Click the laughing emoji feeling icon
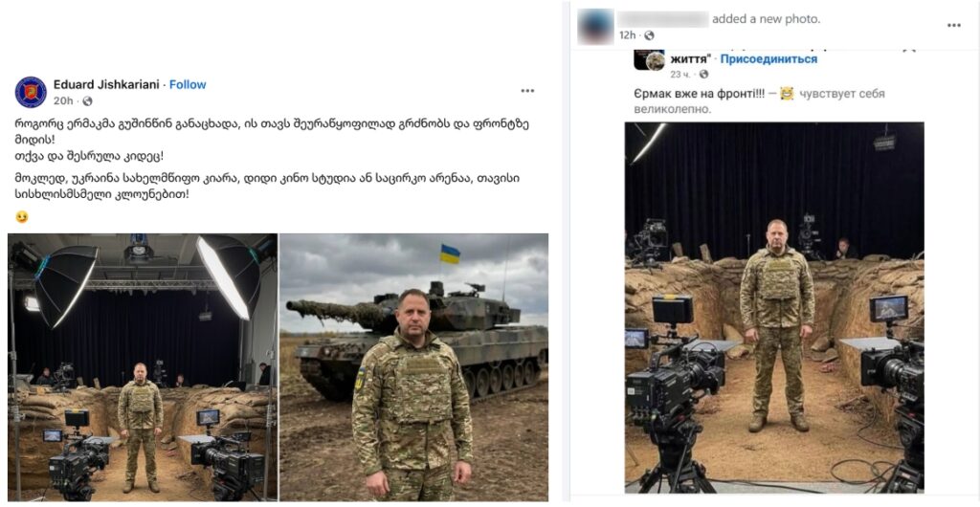The height and width of the screenshot is (507, 980). click(x=787, y=94)
